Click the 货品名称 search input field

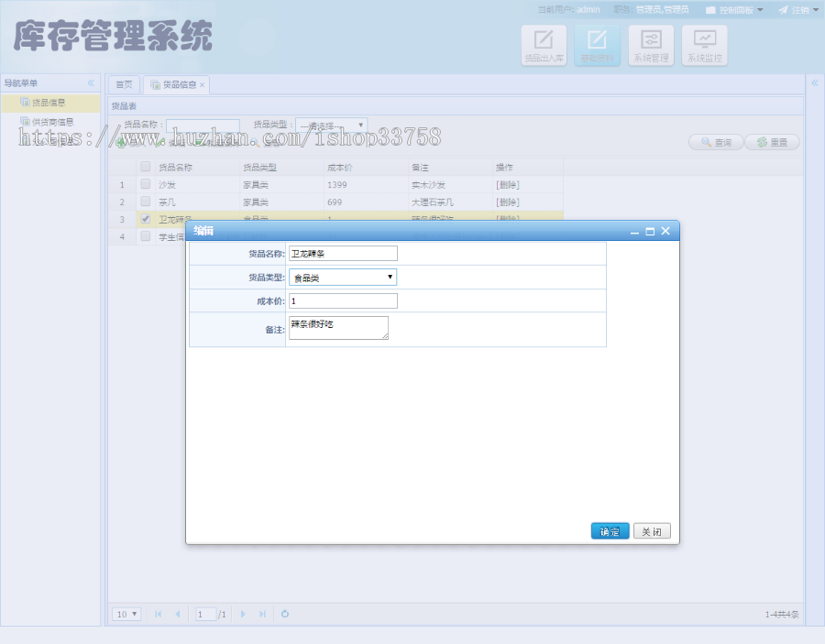(203, 125)
